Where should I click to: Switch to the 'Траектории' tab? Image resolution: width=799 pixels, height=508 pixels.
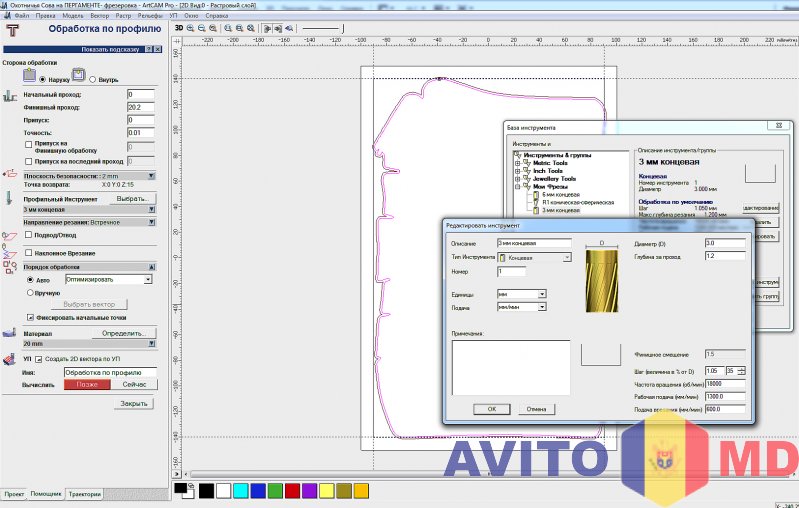[x=85, y=494]
